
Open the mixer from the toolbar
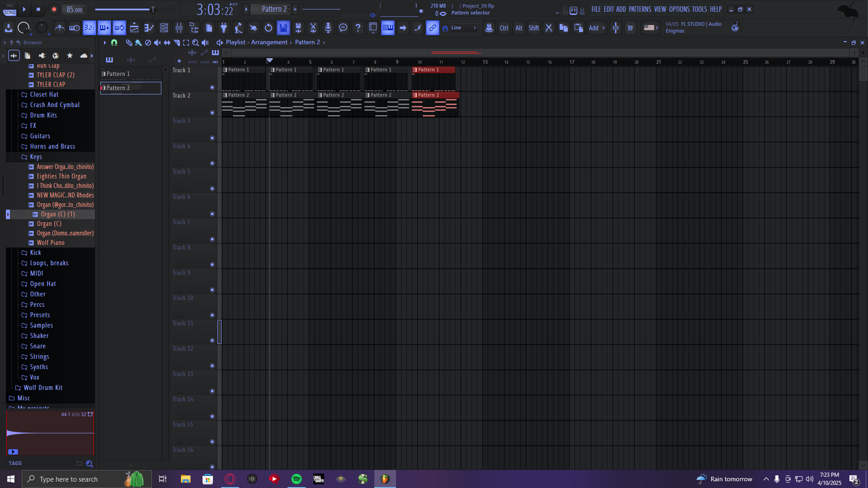point(179,28)
